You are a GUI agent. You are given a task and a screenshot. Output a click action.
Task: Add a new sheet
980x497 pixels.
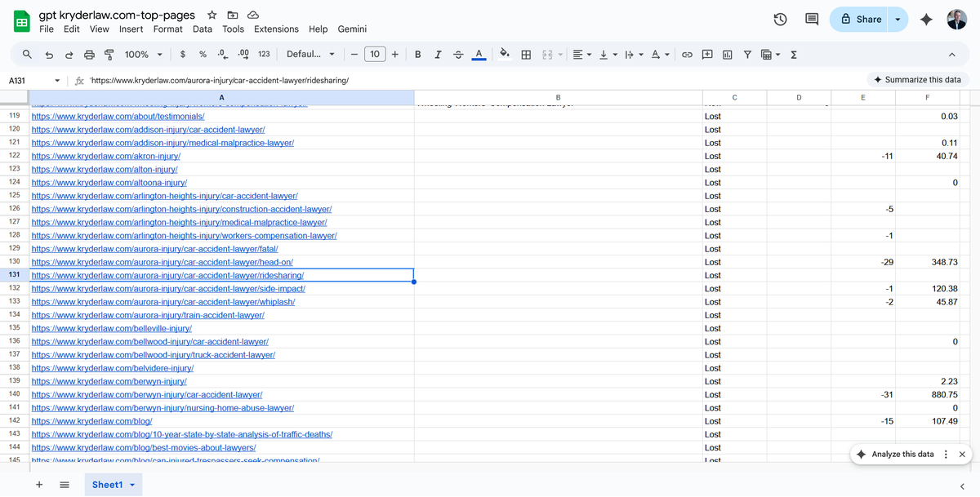pyautogui.click(x=39, y=485)
